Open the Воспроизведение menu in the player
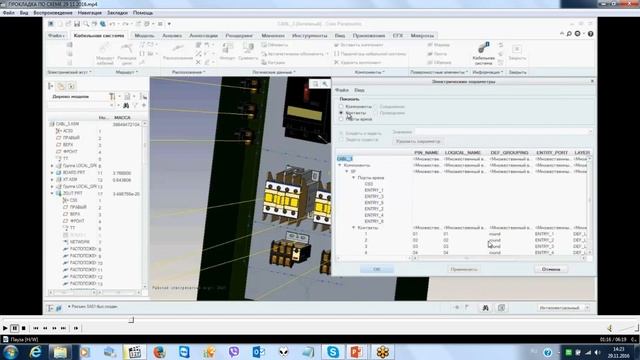This screenshot has width=640, height=360. [53, 13]
